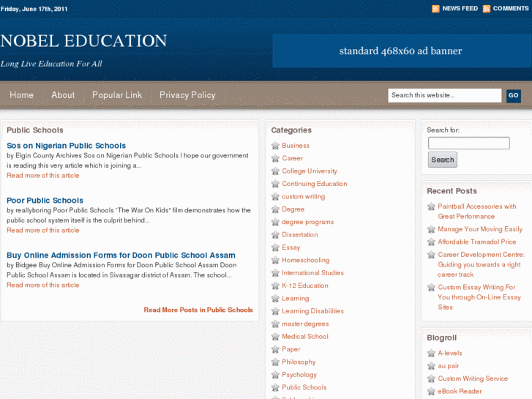Click the star icon beside College University

pos(275,171)
